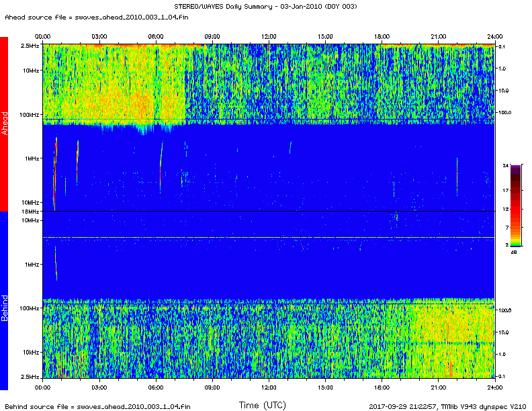Click the 1MHz label in Ahead panel
Image resolution: width=532 pixels, height=411 pixels.
31,158
